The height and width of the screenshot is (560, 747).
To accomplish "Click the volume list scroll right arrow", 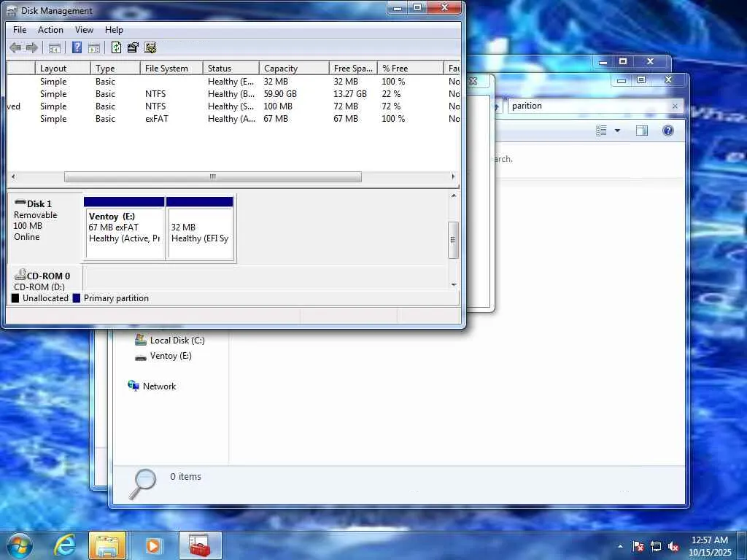I will (x=452, y=176).
